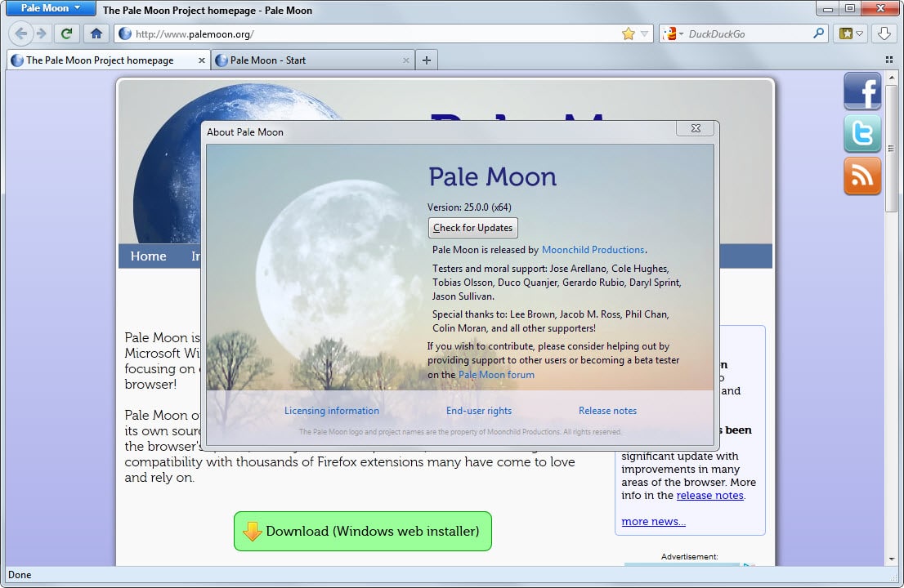Minimize the Pale Moon browser window
The width and height of the screenshot is (904, 588).
(828, 9)
